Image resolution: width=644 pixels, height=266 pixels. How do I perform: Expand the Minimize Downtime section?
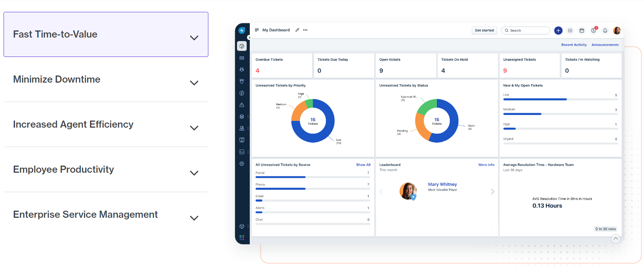tap(106, 79)
